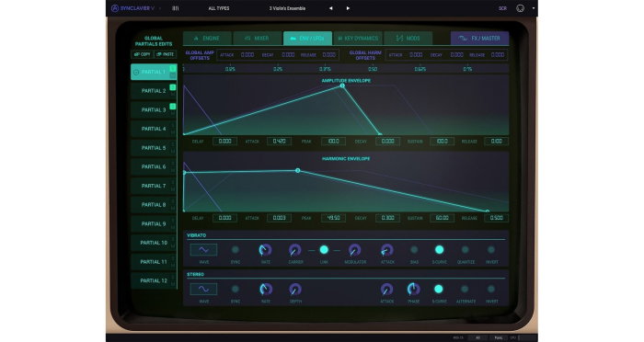Open the preset library browser icon
This screenshot has height=342, width=644.
(x=176, y=8)
